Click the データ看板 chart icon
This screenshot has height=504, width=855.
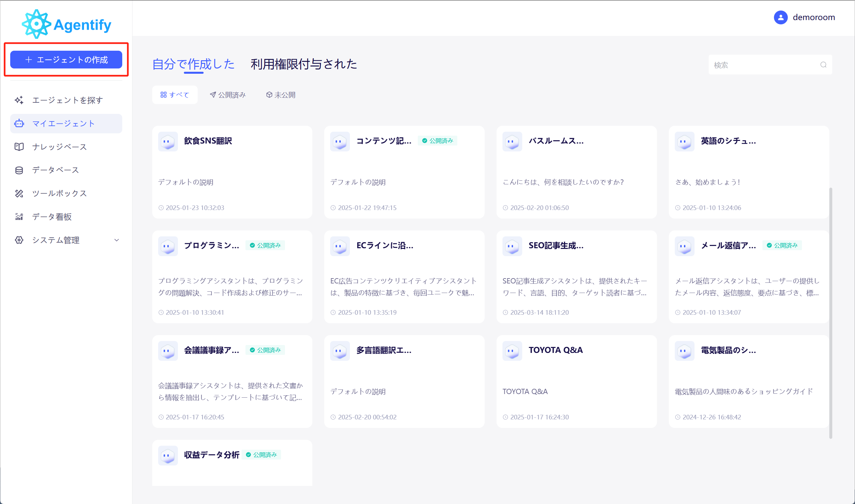point(19,217)
